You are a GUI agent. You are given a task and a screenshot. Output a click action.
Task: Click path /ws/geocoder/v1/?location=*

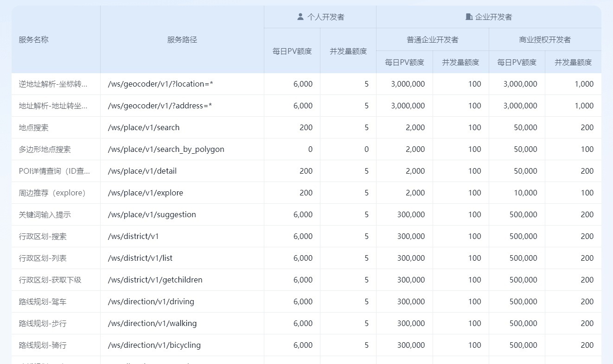(160, 84)
